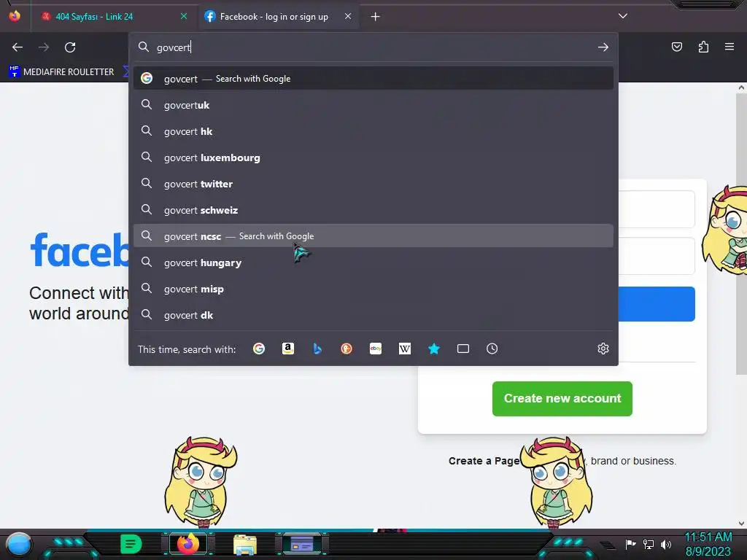Viewport: 747px width, 560px height.
Task: Search this time with Amazon icon
Action: pos(287,349)
